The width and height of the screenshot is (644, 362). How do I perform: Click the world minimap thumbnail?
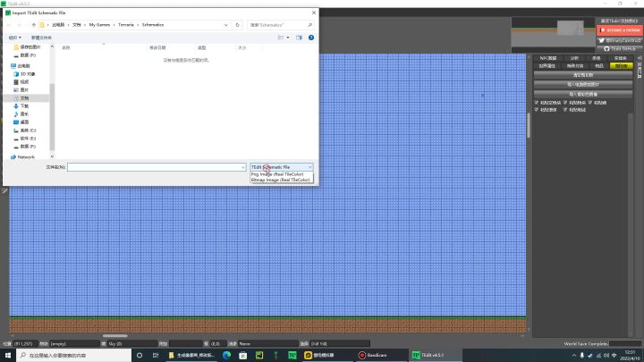[x=553, y=35]
